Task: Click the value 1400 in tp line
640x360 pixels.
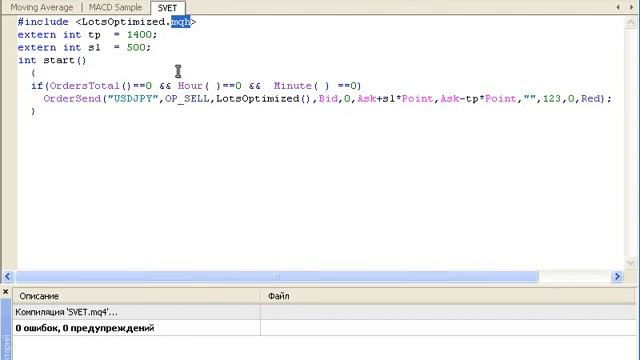Action: point(139,35)
